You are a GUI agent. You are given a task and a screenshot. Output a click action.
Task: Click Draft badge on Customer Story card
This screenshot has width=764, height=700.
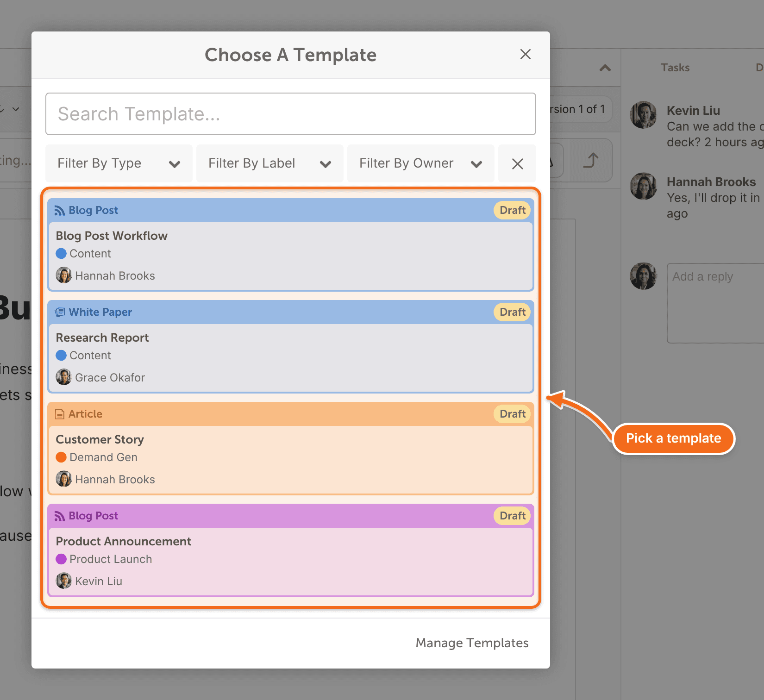click(512, 414)
